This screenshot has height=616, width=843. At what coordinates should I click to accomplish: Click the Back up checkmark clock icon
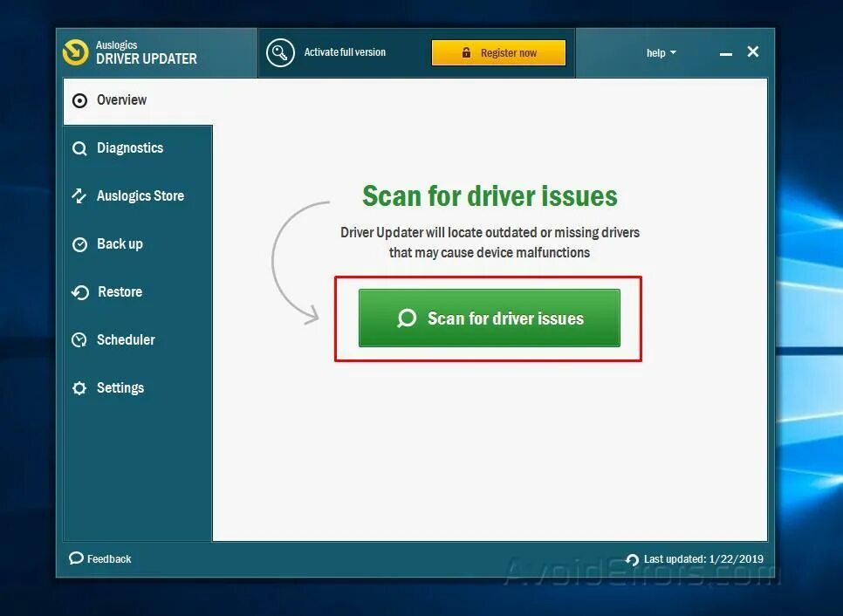pos(79,244)
